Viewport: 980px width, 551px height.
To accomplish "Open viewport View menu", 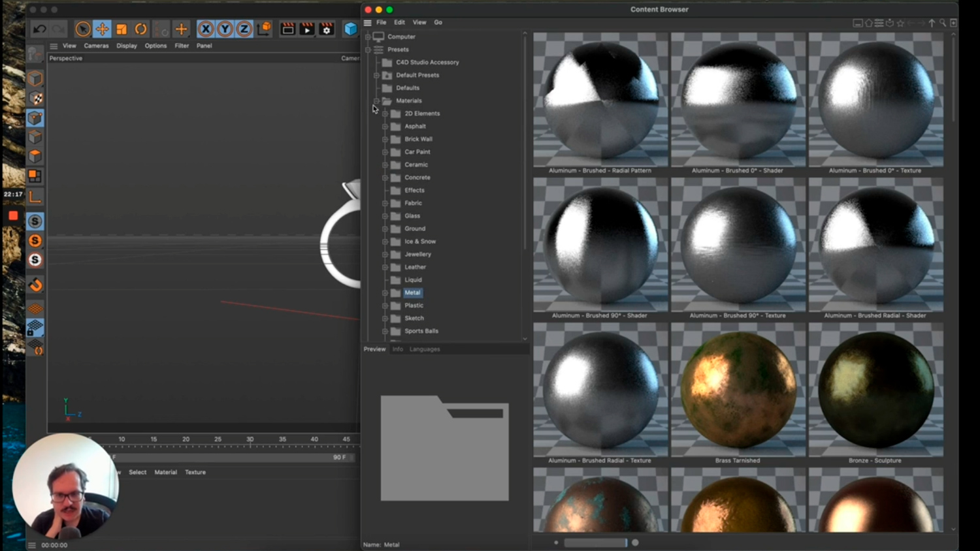I will pos(69,46).
